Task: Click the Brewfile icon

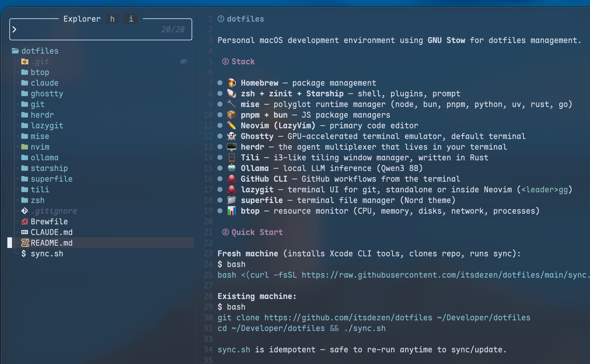Action: point(25,222)
